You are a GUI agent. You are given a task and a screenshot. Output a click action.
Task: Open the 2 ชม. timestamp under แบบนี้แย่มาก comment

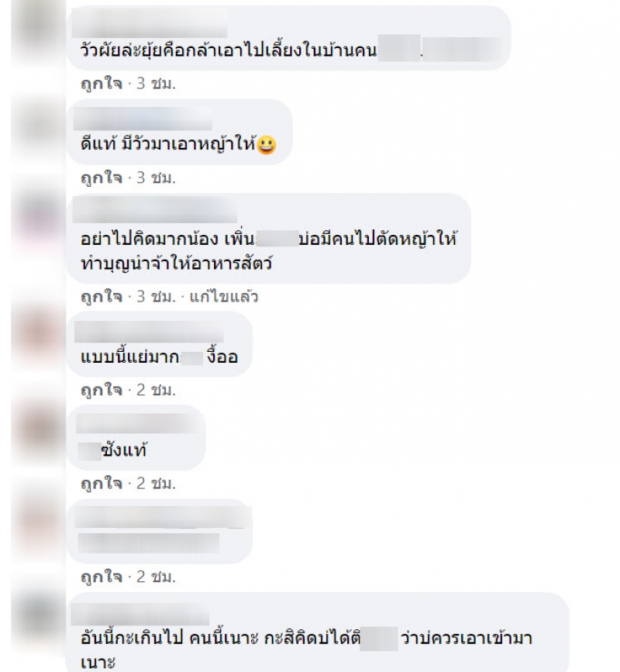point(156,390)
